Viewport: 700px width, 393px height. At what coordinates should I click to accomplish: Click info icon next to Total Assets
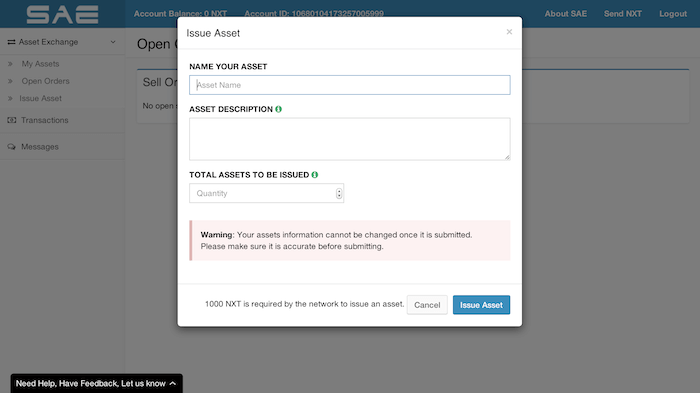315,175
